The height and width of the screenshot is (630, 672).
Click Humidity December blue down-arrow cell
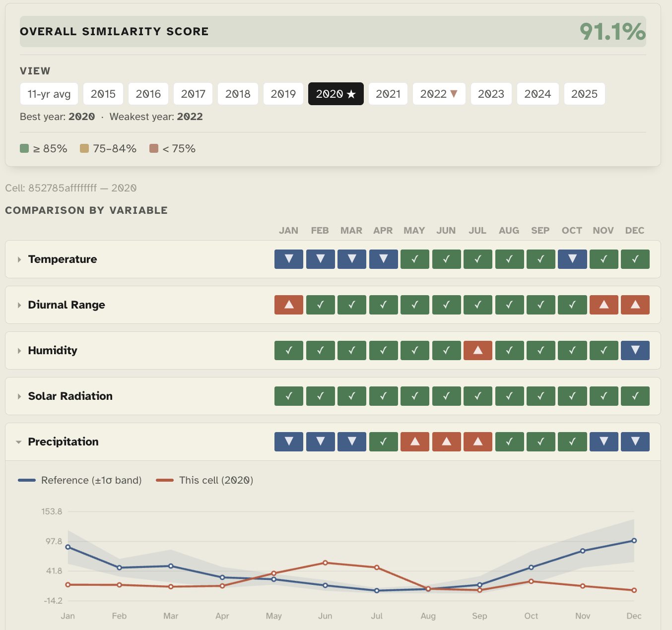tap(635, 351)
